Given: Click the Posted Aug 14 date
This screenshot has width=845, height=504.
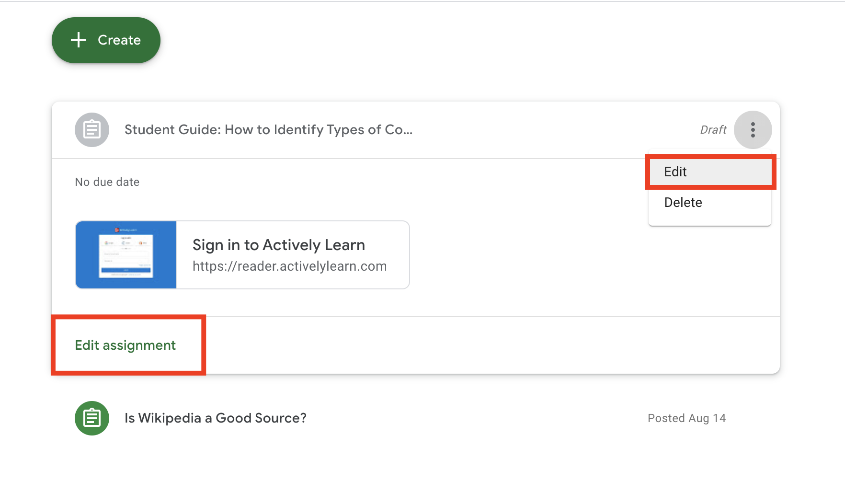Looking at the screenshot, I should (687, 418).
